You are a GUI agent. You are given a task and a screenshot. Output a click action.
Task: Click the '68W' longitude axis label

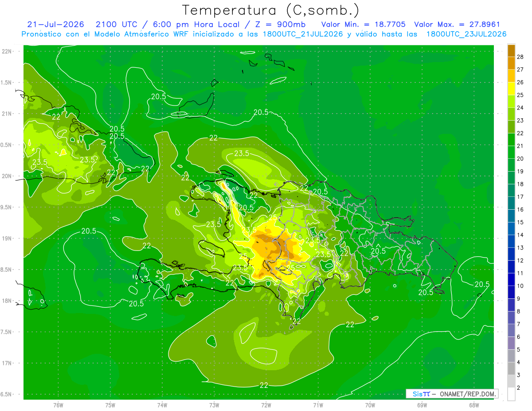(473, 405)
